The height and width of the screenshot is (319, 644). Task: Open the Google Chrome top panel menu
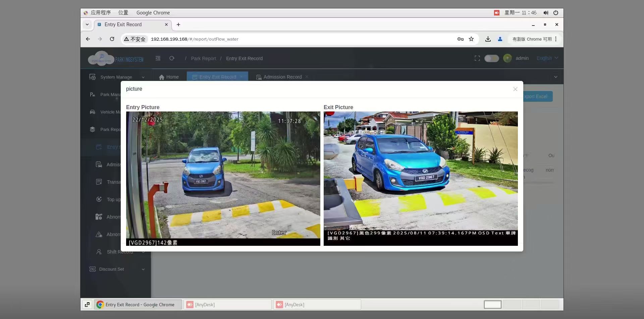point(153,12)
